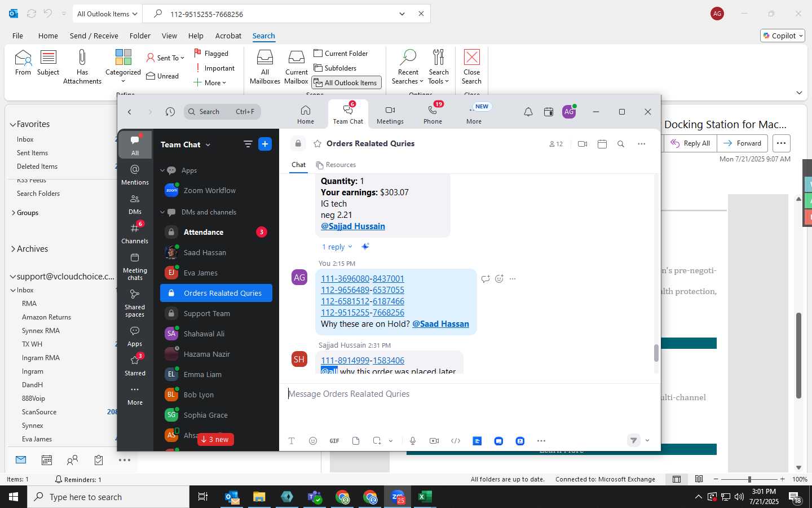
Task: Open the Mentions section in Zoom sidebar
Action: [135, 174]
